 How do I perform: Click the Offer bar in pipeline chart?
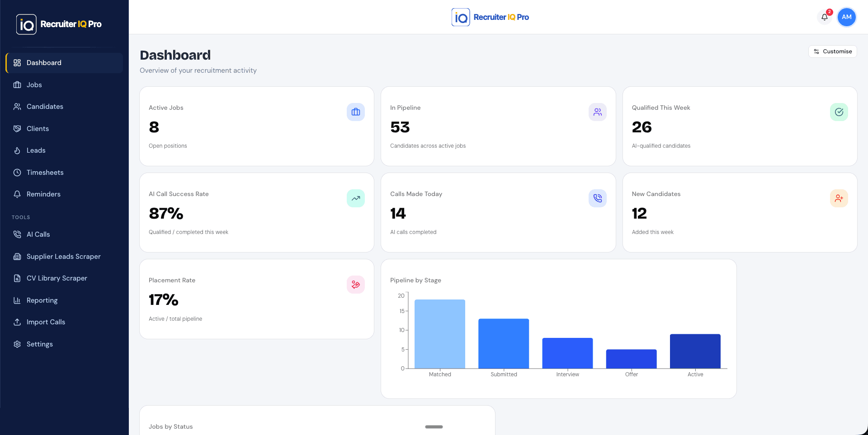pyautogui.click(x=631, y=359)
